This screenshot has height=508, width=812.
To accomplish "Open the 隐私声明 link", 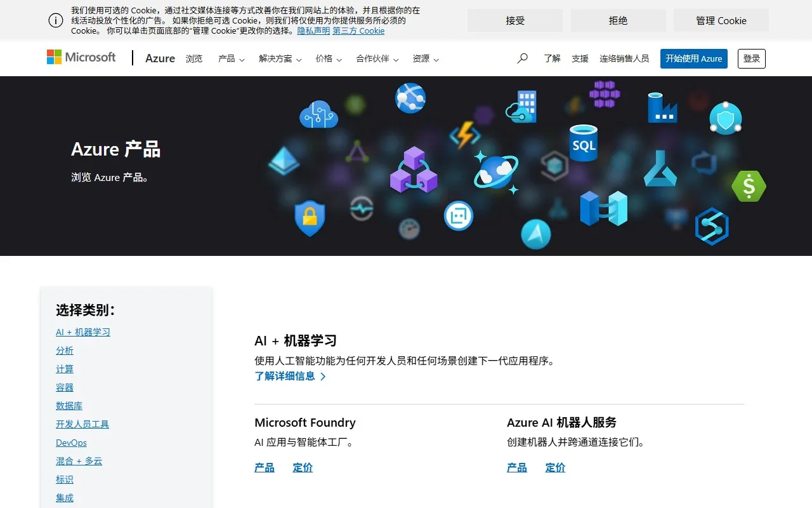I will (x=313, y=30).
